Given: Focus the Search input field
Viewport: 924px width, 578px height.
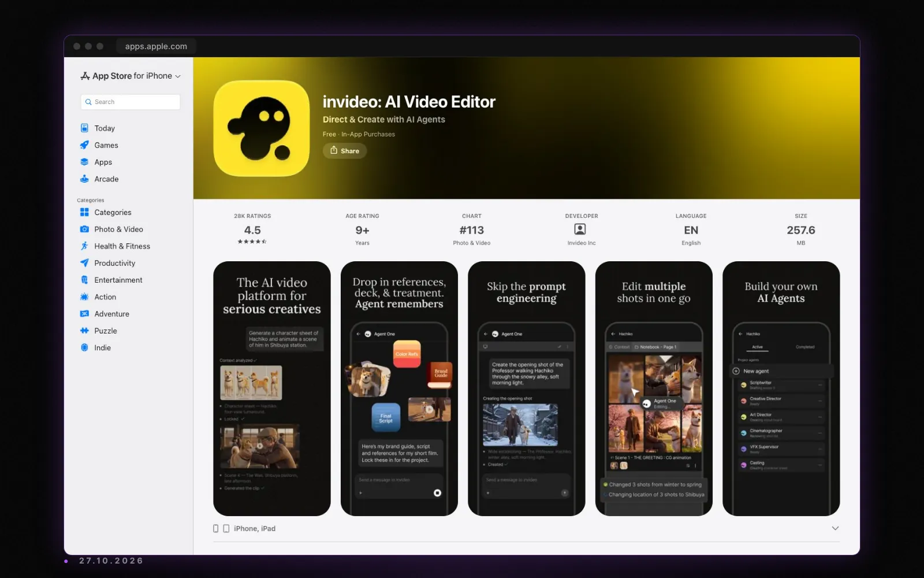Looking at the screenshot, I should [131, 102].
